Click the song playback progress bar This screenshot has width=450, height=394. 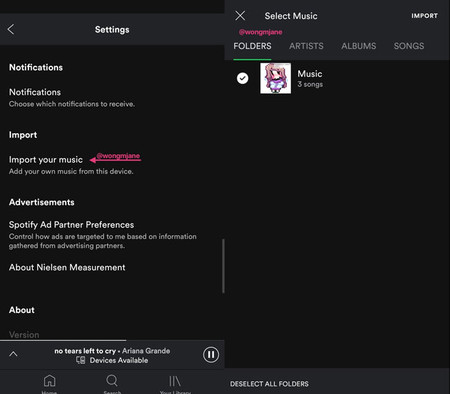coord(112,340)
